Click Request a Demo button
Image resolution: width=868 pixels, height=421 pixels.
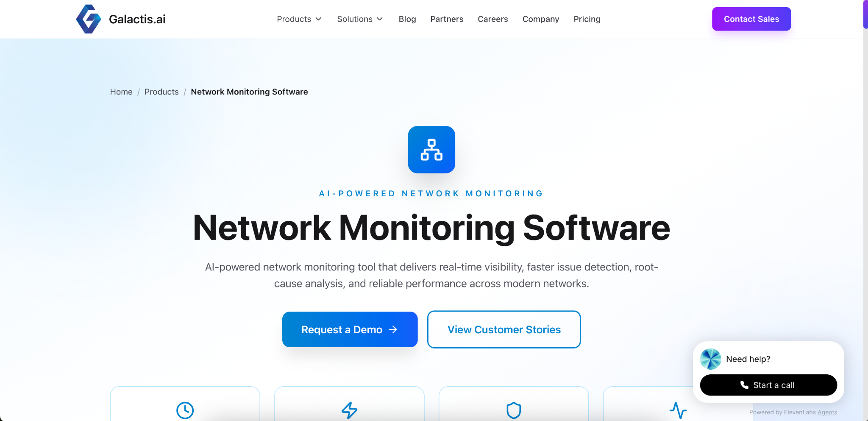click(350, 329)
